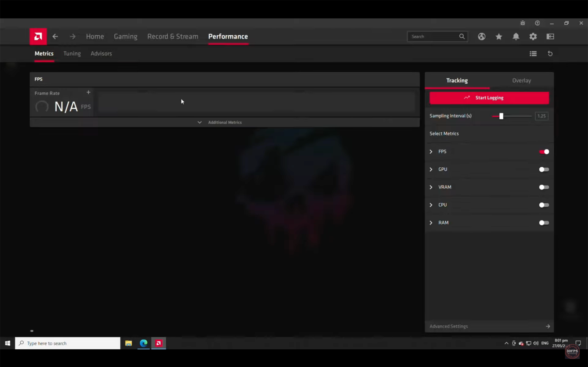Click the reset metrics icon
Image resolution: width=588 pixels, height=367 pixels.
tap(550, 54)
